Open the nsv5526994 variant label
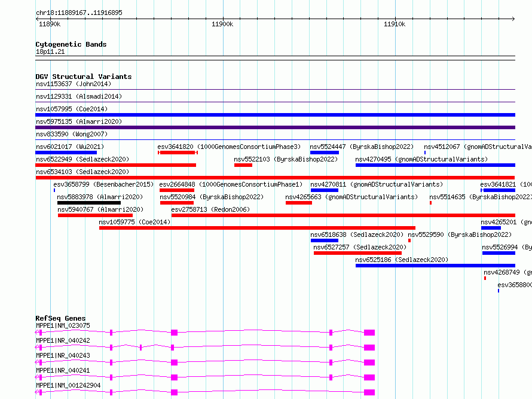Viewport: 532px width, 399px height. click(507, 247)
